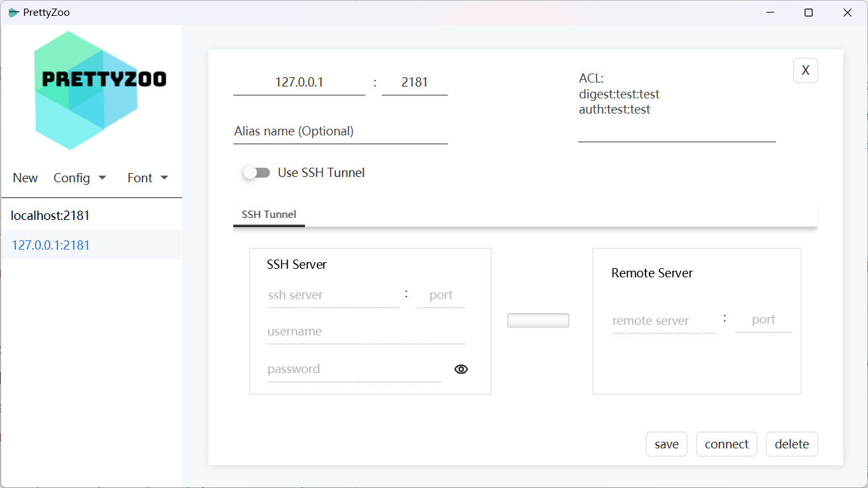The width and height of the screenshot is (868, 488).
Task: Select 127.0.0.1:2181 in the server list
Action: 51,245
